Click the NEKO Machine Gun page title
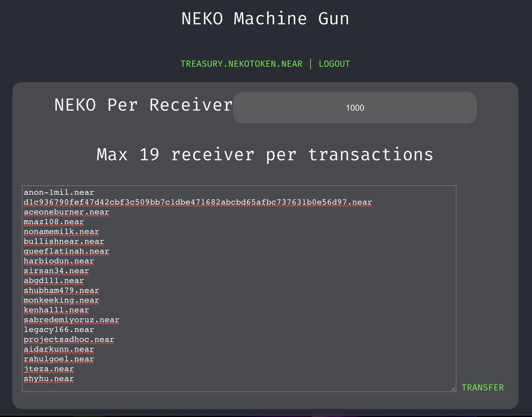Viewport: 532px width, 417px height. point(265,19)
